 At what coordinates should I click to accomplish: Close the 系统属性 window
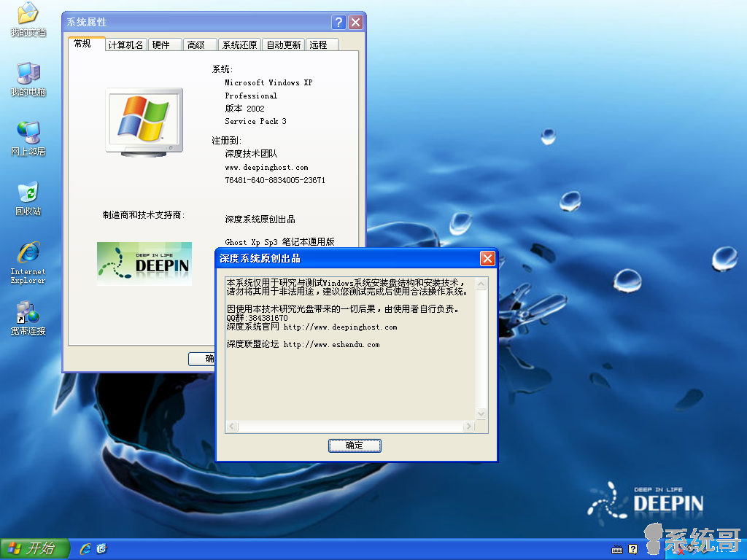(355, 22)
